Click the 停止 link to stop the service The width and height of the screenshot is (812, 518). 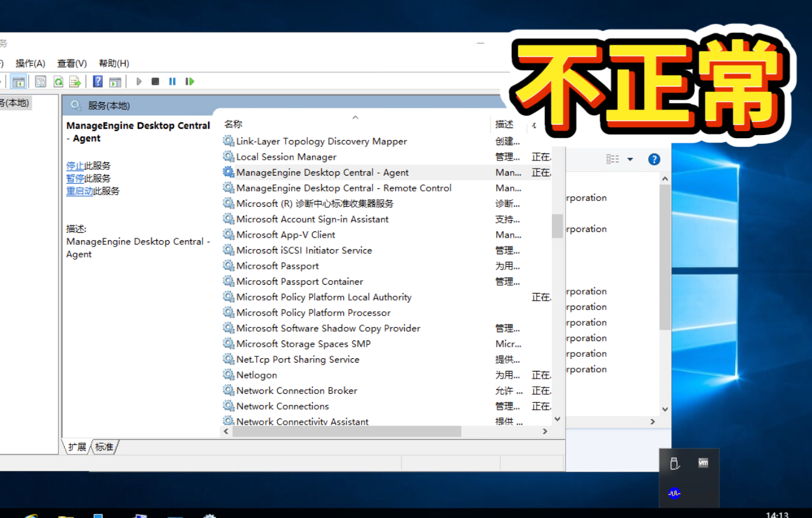[75, 165]
